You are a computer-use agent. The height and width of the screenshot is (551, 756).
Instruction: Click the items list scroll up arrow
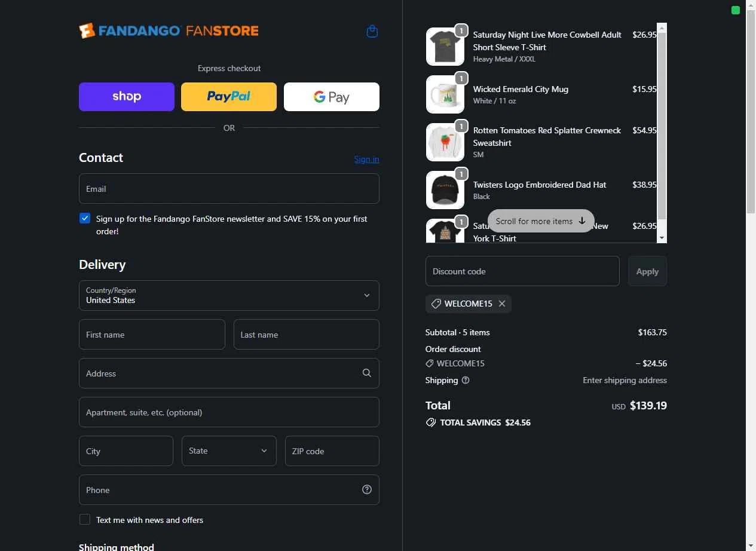(x=662, y=27)
